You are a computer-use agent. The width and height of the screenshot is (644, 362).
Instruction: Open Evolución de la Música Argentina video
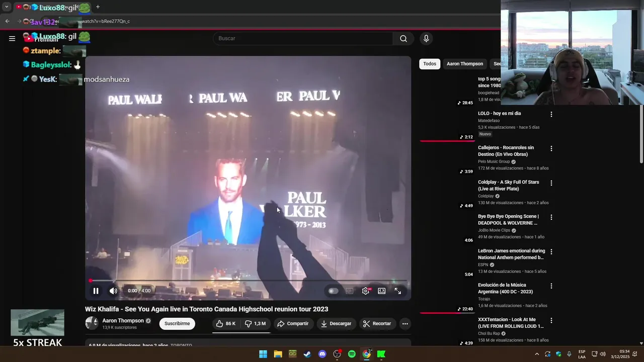click(x=505, y=288)
